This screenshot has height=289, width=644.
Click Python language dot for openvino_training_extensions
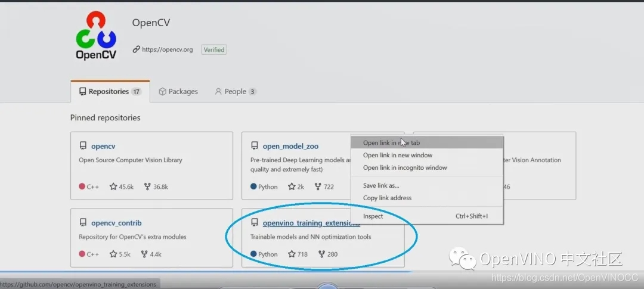253,254
